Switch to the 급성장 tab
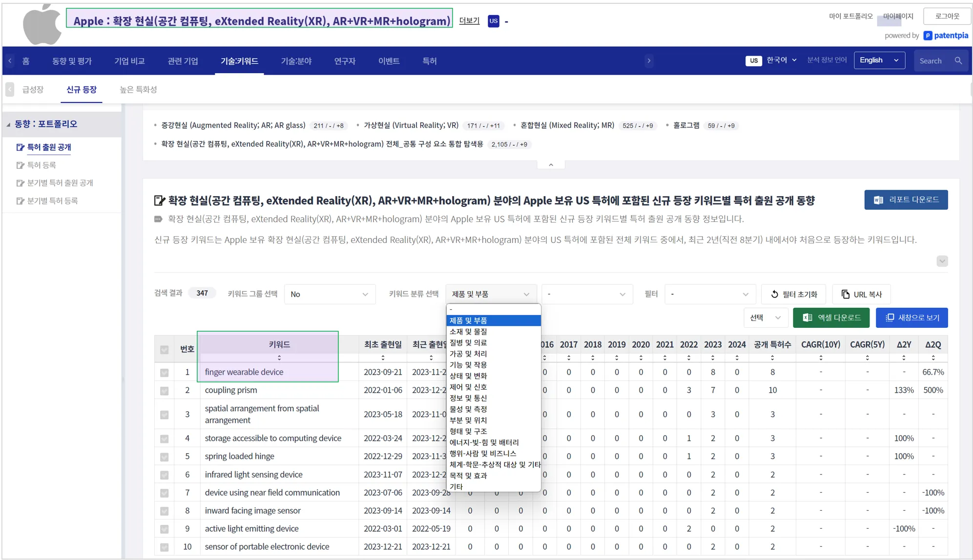The width and height of the screenshot is (973, 560). coord(33,90)
